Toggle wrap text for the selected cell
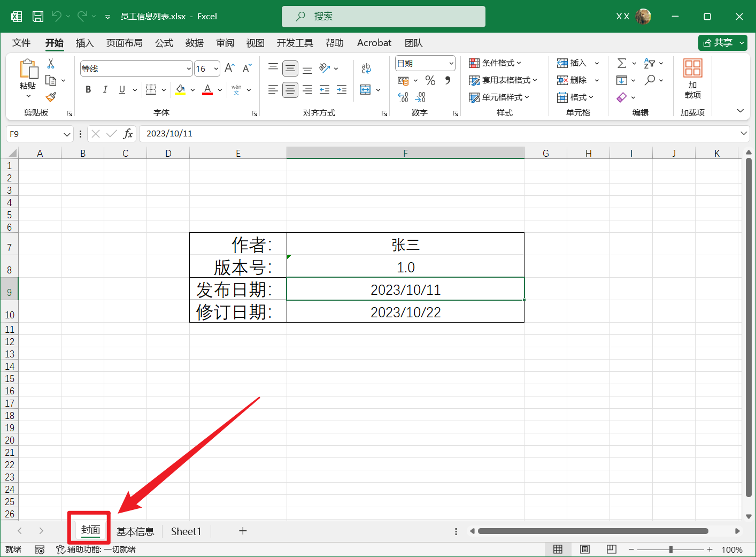 pyautogui.click(x=366, y=68)
